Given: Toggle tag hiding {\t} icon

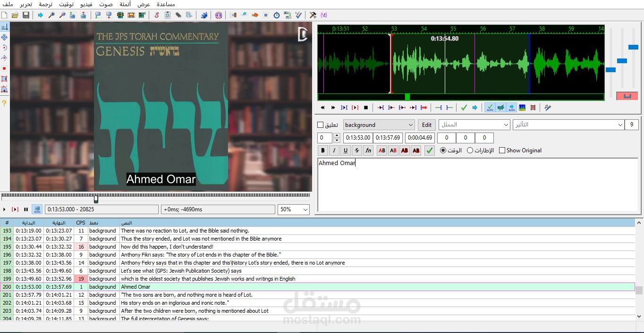Looking at the screenshot, I should pos(323,15).
